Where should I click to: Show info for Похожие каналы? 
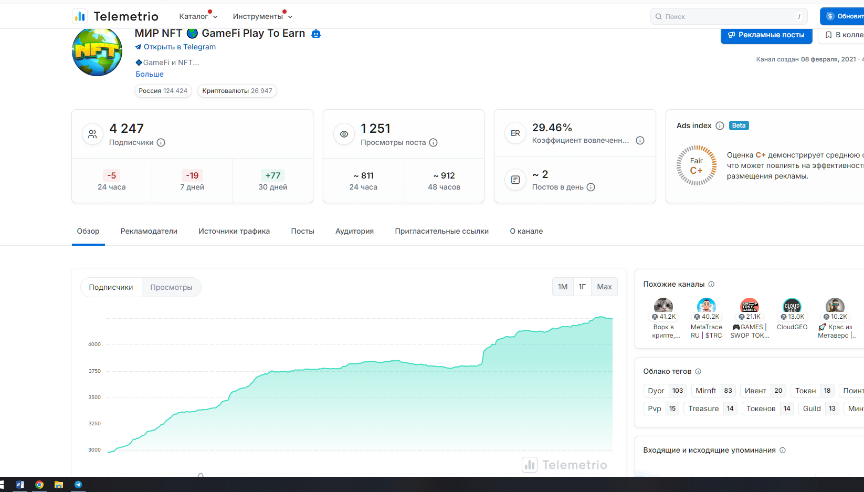point(711,284)
